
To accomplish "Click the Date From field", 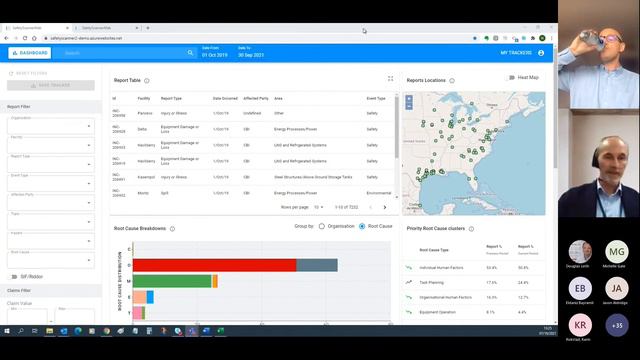I will (215, 52).
